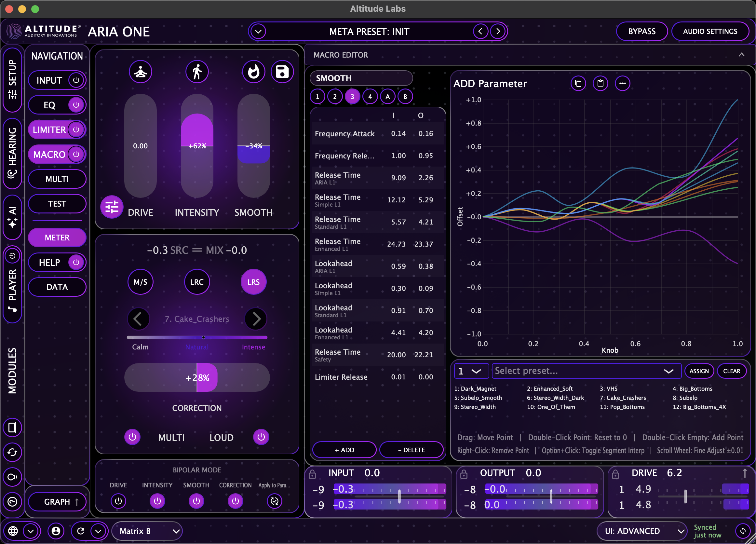The height and width of the screenshot is (544, 756).
Task: Paste curve data using the clipboard icon
Action: click(x=600, y=83)
